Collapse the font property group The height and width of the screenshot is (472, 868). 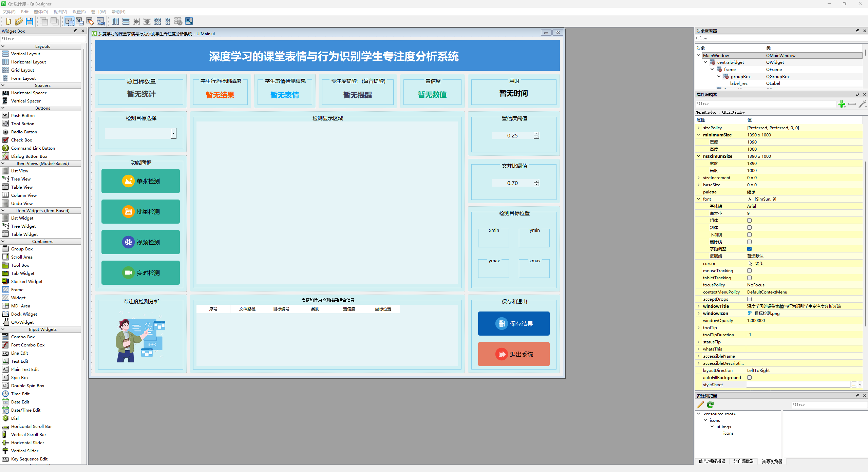pos(699,199)
